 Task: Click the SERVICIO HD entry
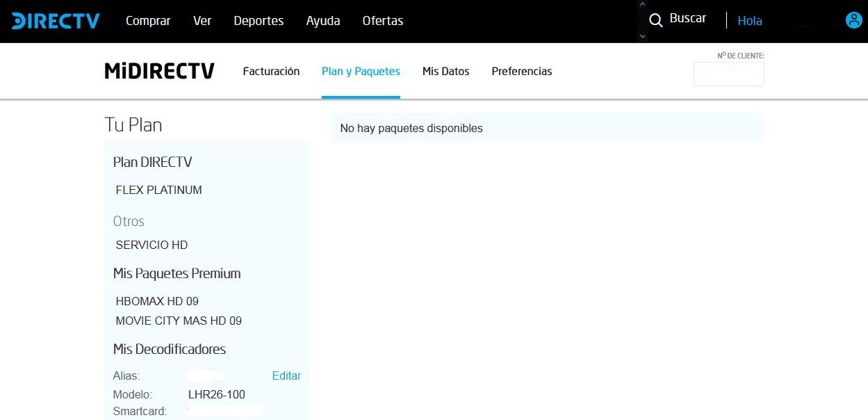[x=152, y=245]
